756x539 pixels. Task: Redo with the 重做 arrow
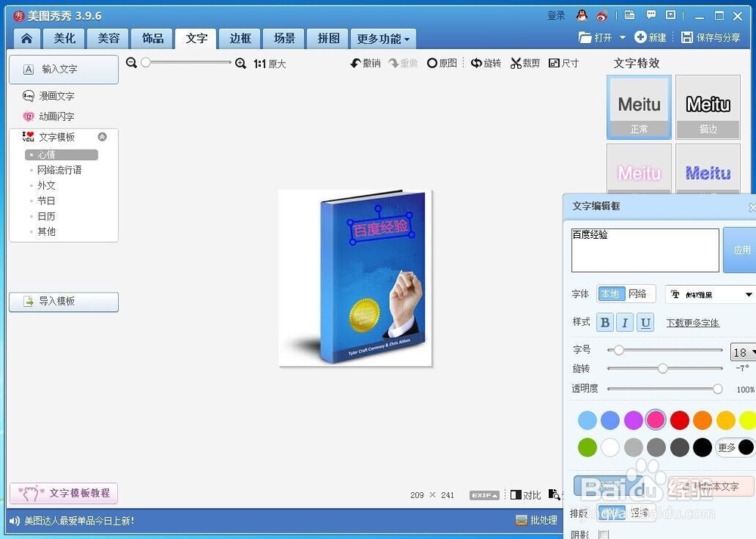click(x=403, y=64)
